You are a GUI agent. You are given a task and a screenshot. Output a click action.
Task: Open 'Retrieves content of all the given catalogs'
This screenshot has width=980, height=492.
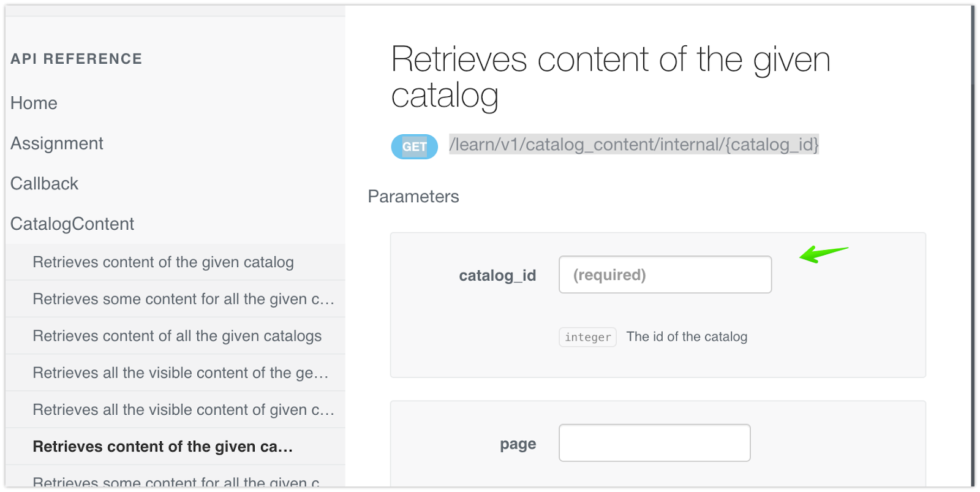coord(177,336)
